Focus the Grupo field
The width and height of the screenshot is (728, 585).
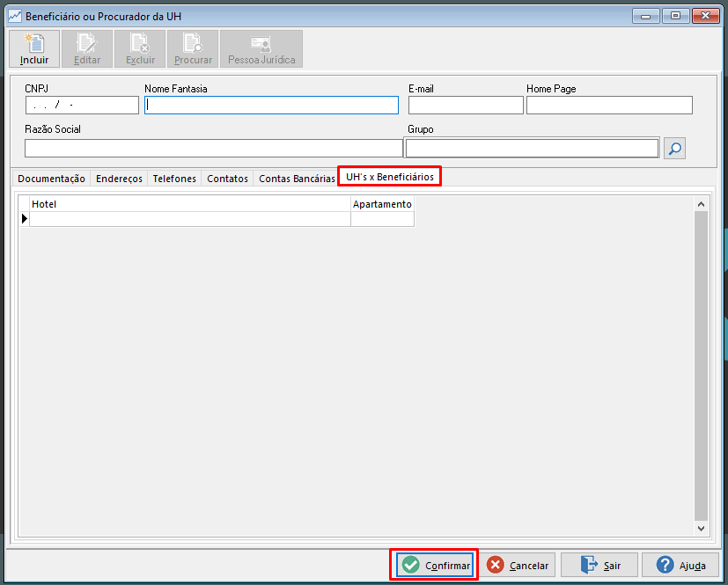(x=532, y=149)
